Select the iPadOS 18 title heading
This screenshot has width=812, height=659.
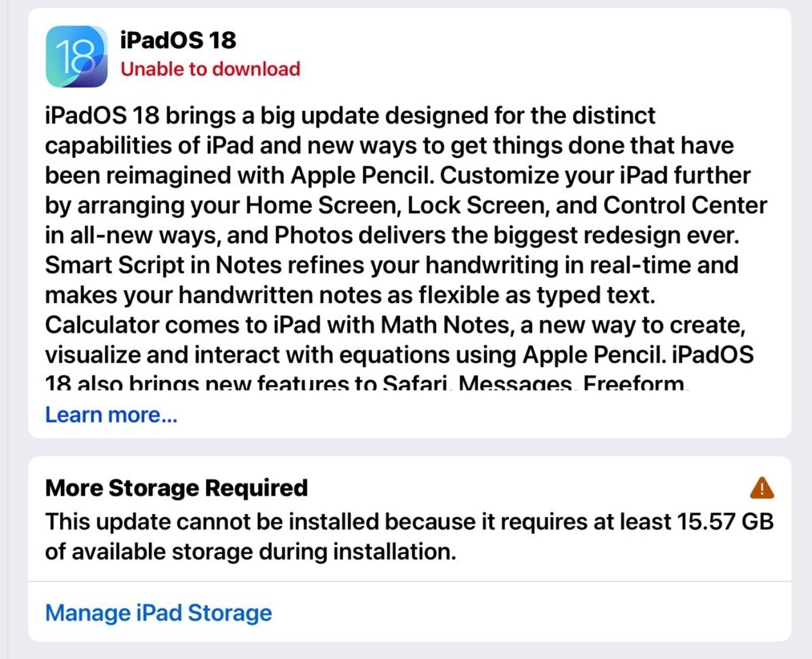pyautogui.click(x=177, y=40)
